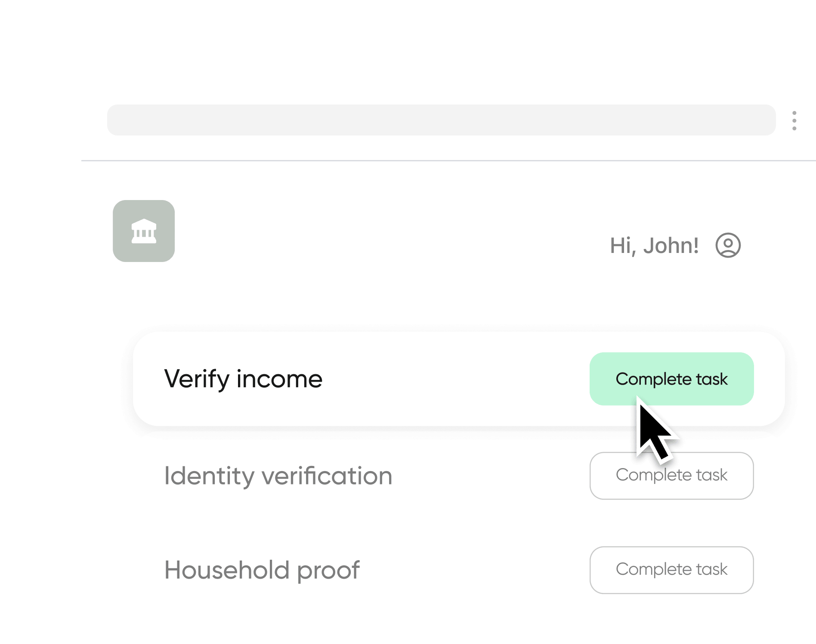816x644 pixels.
Task: Expand browser options with vertical dots
Action: (794, 120)
